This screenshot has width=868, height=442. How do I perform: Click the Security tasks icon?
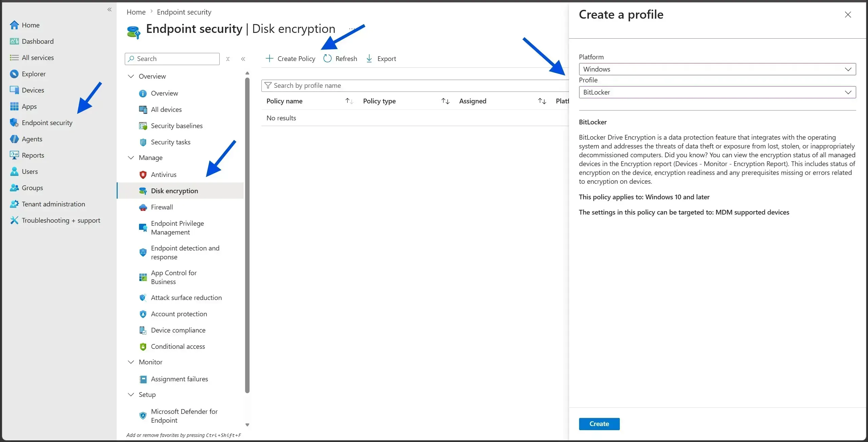tap(143, 142)
